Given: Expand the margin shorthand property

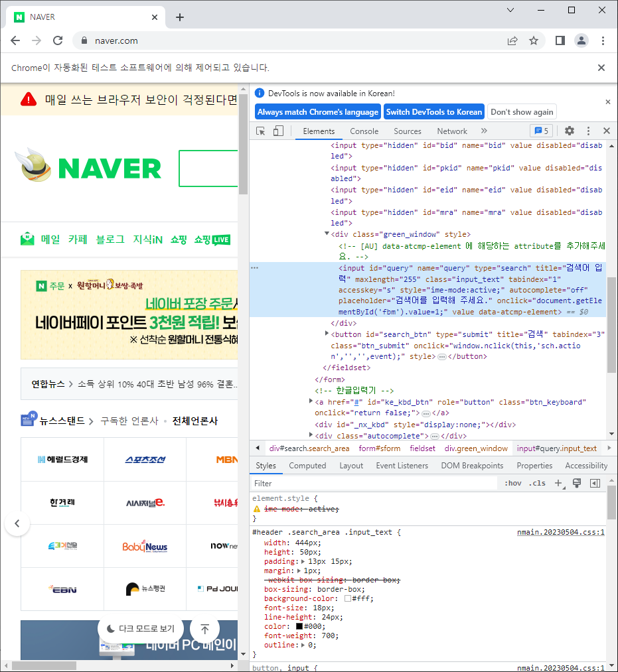Looking at the screenshot, I should 299,571.
